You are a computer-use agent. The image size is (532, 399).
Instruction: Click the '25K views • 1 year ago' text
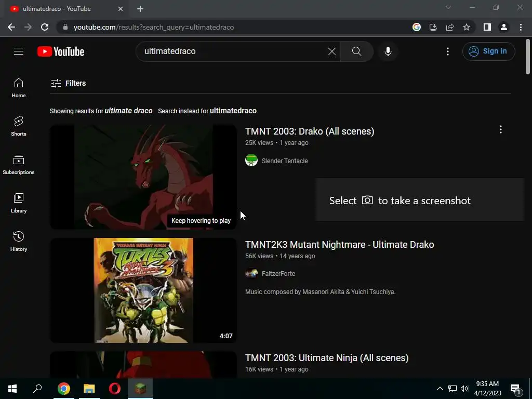pyautogui.click(x=276, y=143)
